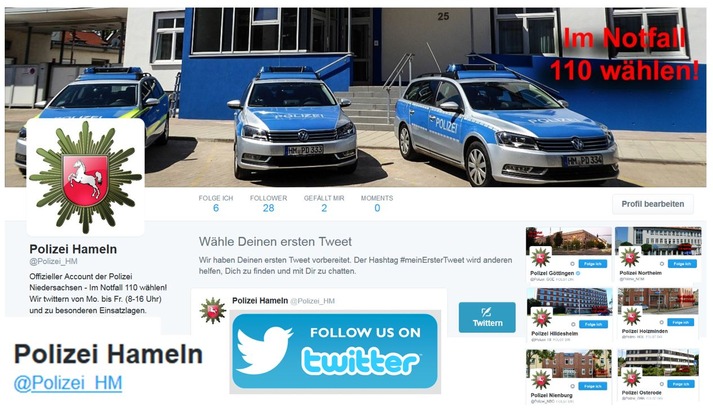Click the blue Twittern button
713x412 pixels.
click(487, 317)
